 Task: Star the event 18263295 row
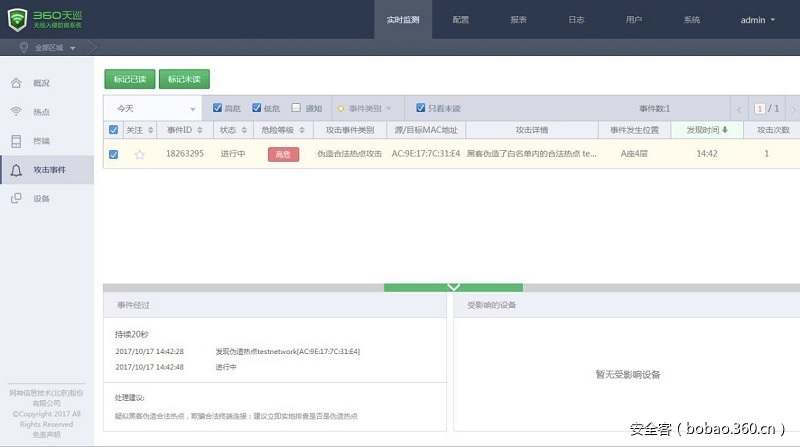coord(140,154)
